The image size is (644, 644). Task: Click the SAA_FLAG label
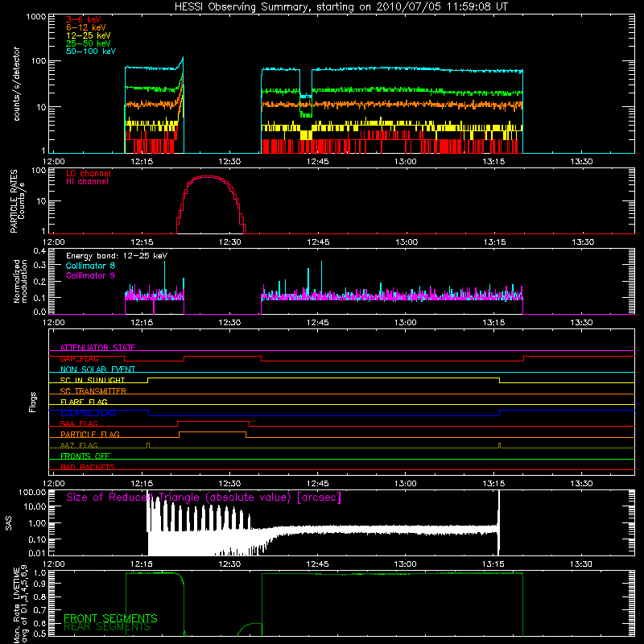[79, 424]
